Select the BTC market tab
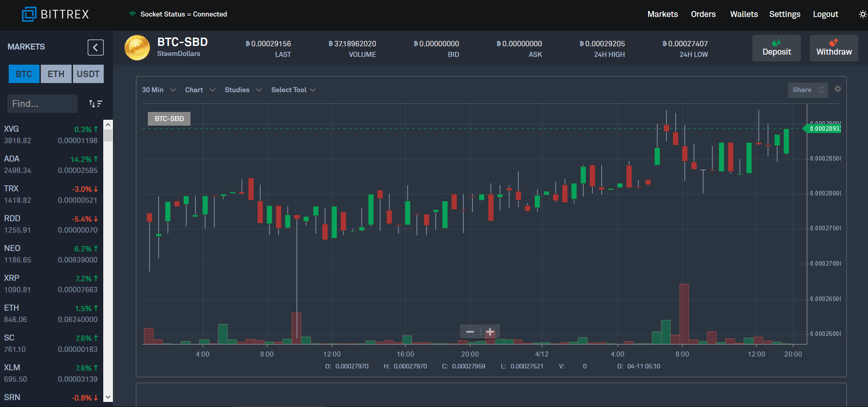 pyautogui.click(x=24, y=74)
